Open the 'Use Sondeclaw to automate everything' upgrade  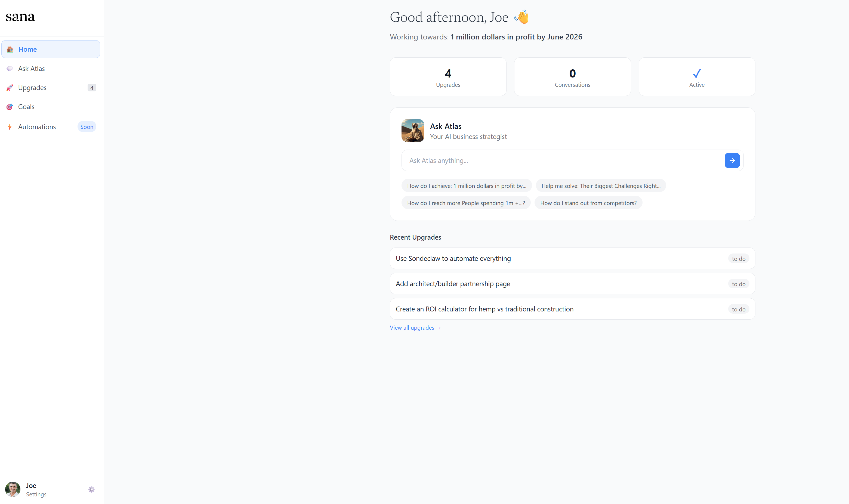coord(453,258)
